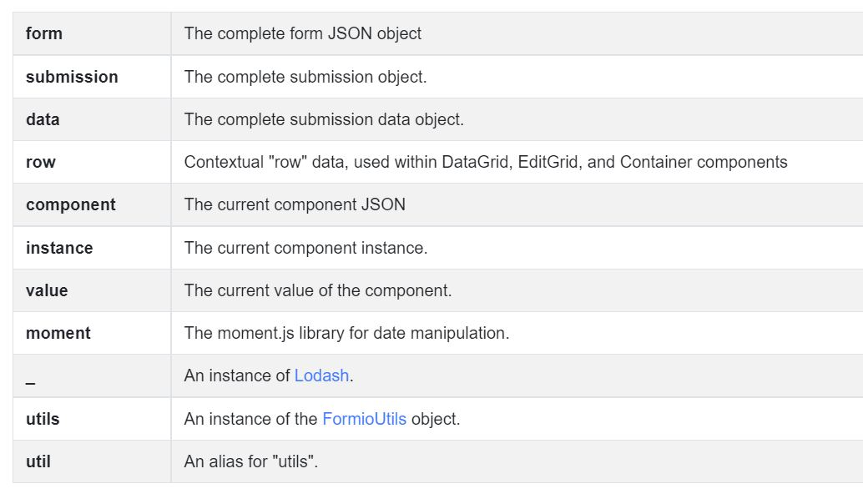Select the 'submission' variable name cell

(x=92, y=77)
